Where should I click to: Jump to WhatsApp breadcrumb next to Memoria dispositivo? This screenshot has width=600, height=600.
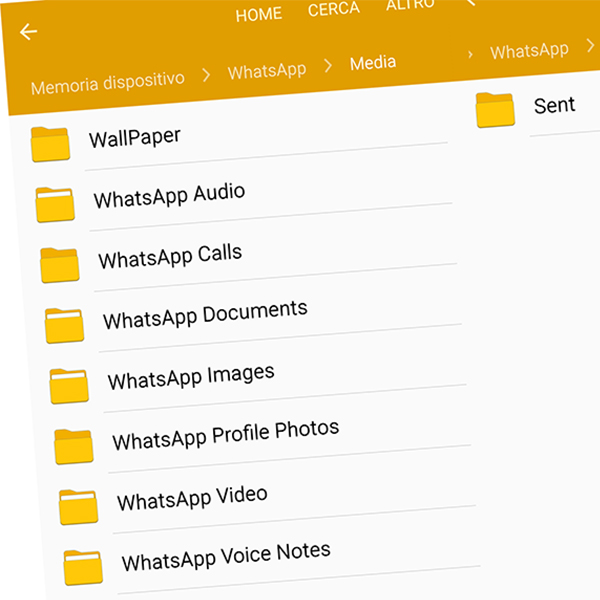267,71
